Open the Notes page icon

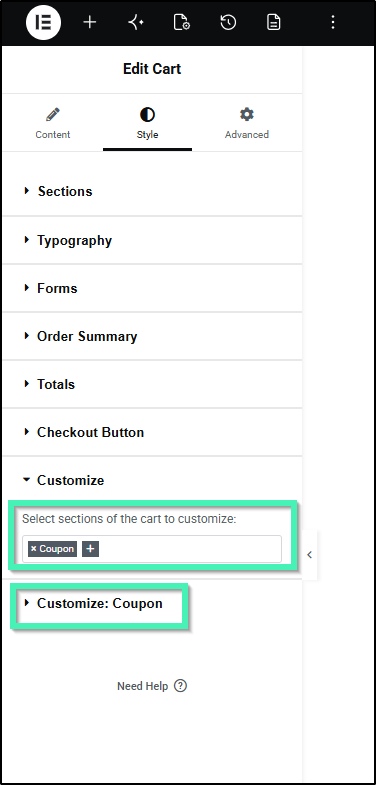coord(273,23)
